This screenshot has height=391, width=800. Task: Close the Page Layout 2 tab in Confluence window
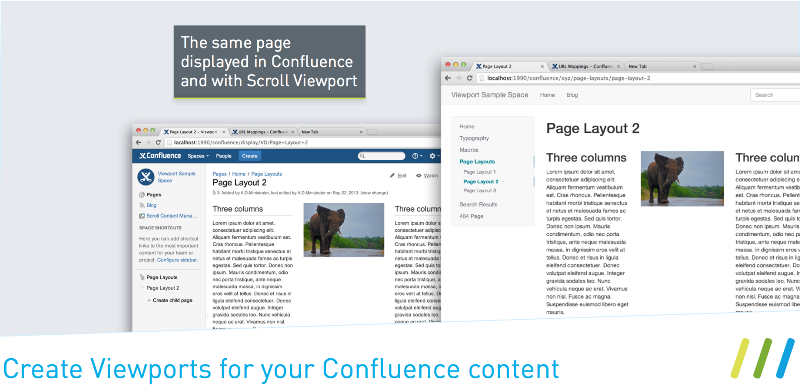(223, 132)
